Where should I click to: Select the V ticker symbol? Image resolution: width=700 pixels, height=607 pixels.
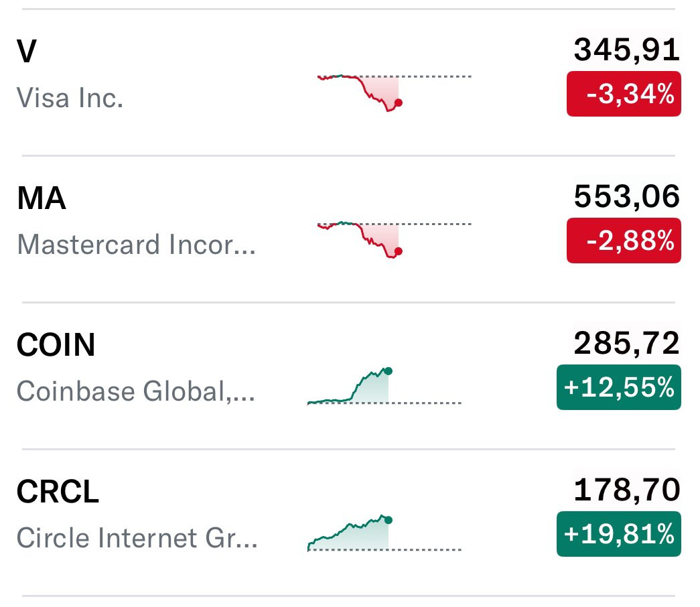tap(25, 52)
